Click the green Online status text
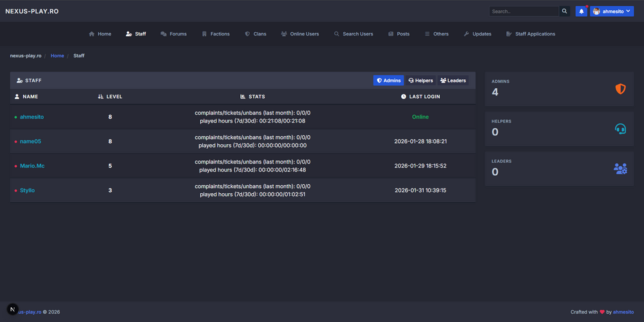 coord(420,117)
